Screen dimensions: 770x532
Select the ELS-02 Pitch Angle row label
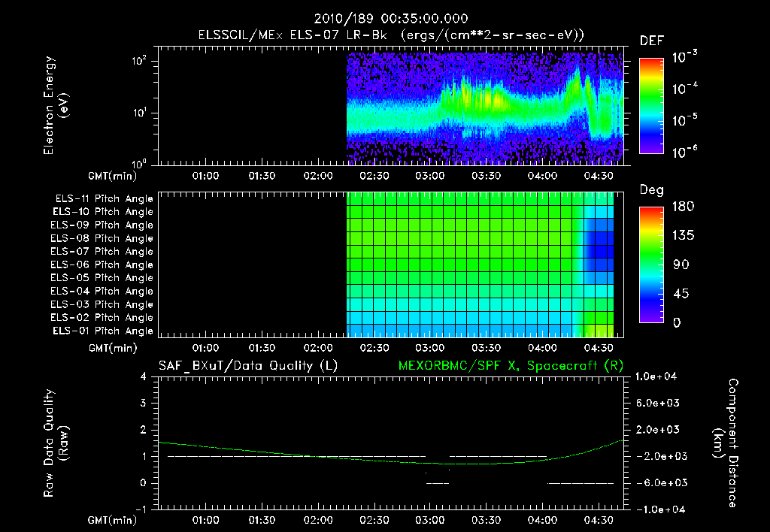pyautogui.click(x=102, y=318)
